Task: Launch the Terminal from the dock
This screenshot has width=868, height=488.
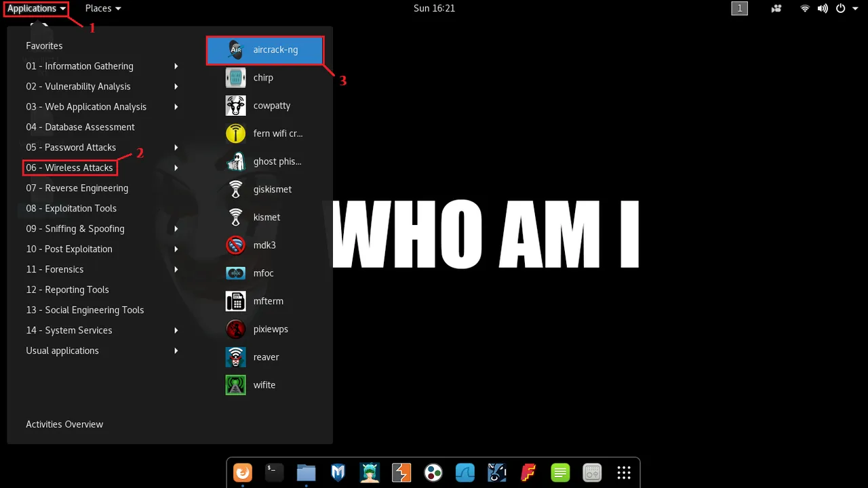Action: pos(275,472)
